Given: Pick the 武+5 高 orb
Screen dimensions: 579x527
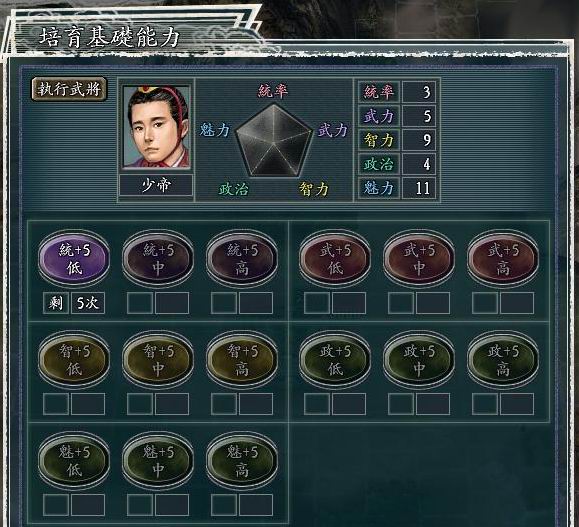Looking at the screenshot, I should click(x=503, y=258).
